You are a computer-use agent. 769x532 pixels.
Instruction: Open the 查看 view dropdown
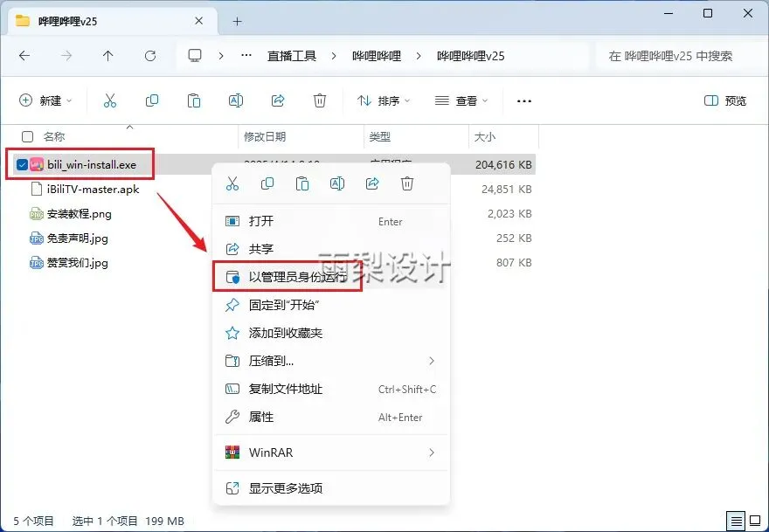pyautogui.click(x=461, y=100)
